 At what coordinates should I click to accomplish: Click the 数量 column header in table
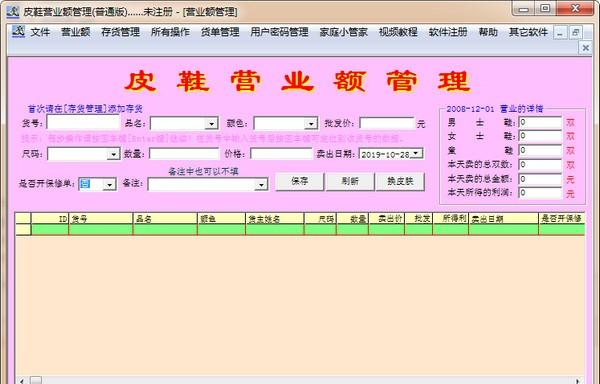(352, 218)
